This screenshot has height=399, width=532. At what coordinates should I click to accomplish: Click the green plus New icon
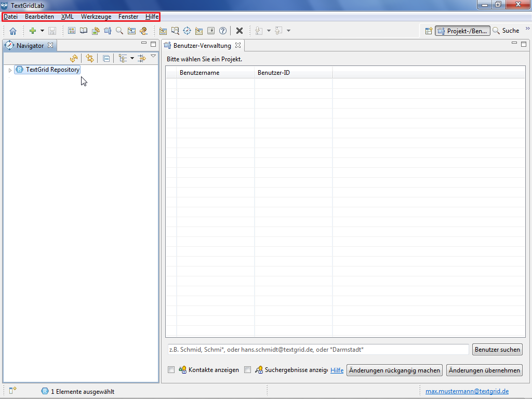click(33, 31)
